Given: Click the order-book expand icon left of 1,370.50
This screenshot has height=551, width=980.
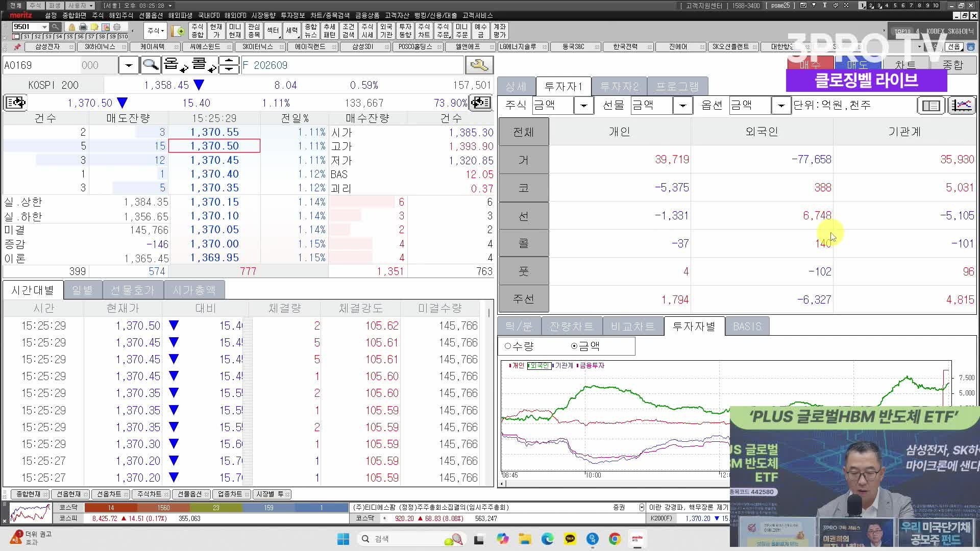Looking at the screenshot, I should 15,103.
